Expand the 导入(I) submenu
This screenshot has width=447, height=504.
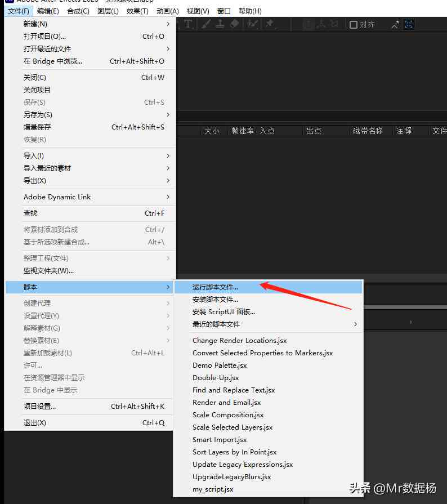coord(90,156)
